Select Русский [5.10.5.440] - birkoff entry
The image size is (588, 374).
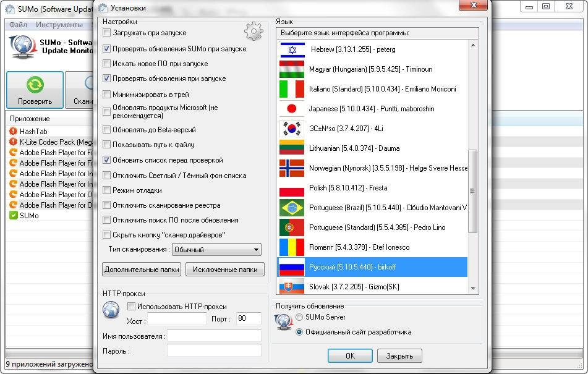(x=373, y=267)
